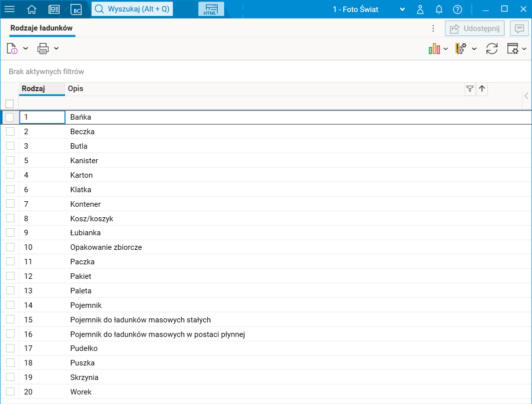The height and width of the screenshot is (404, 532).
Task: Refresh the list
Action: [491, 49]
